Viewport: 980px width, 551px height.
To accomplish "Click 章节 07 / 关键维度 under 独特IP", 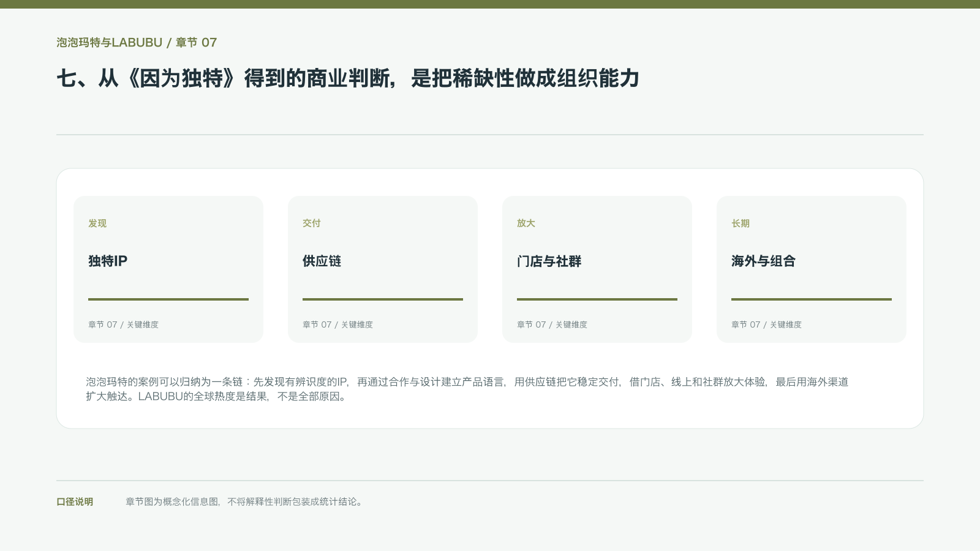I will click(x=123, y=324).
